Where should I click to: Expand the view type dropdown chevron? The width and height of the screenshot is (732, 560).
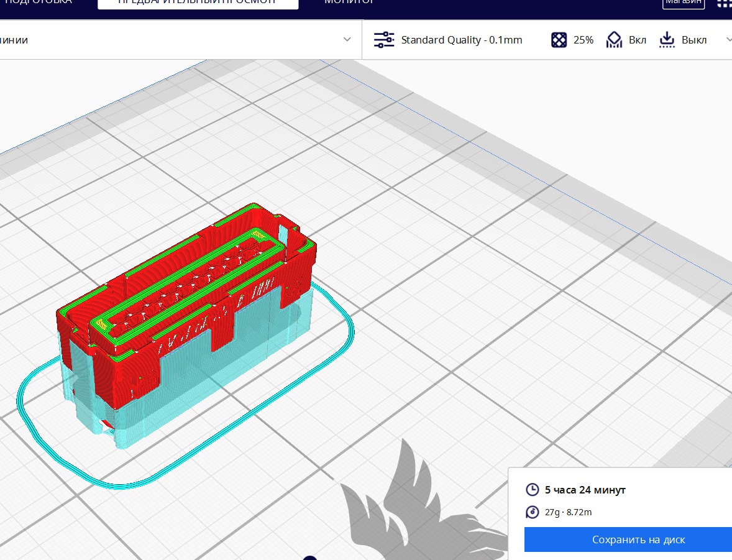pos(347,39)
